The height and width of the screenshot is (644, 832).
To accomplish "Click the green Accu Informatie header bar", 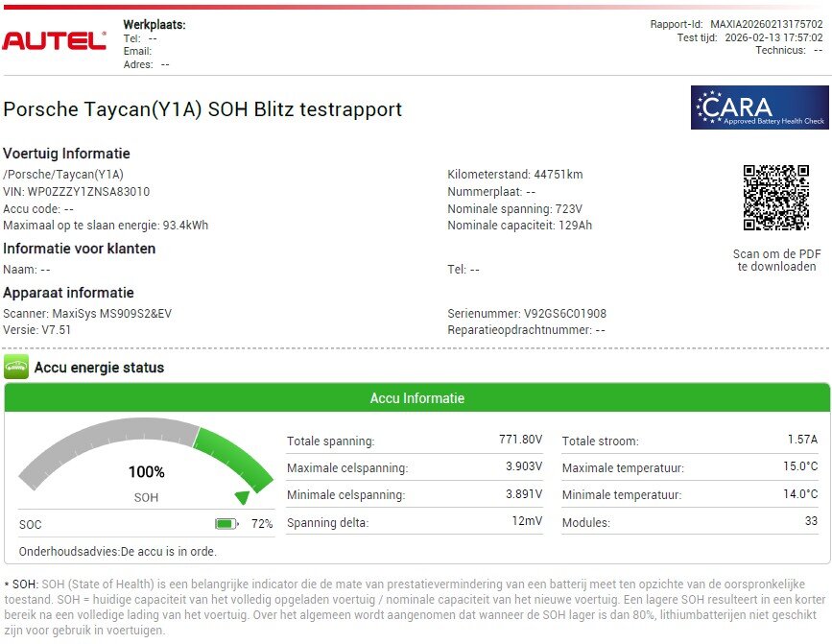I will pyautogui.click(x=416, y=398).
